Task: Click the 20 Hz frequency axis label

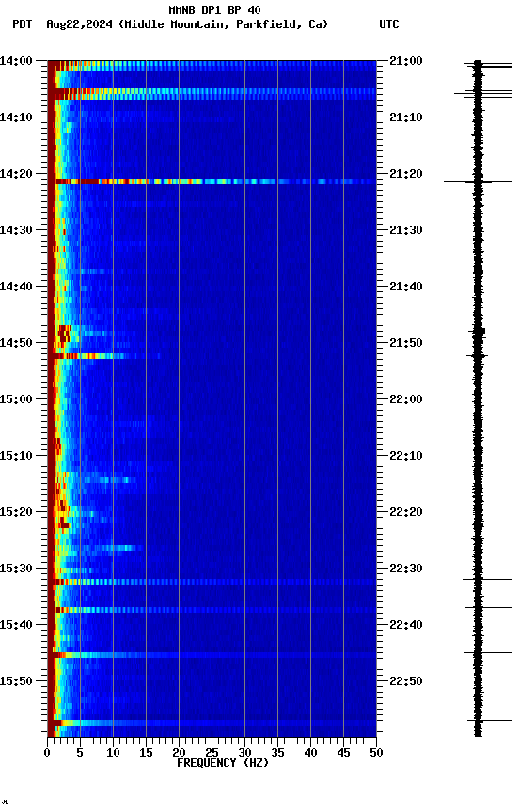Action: point(179,753)
